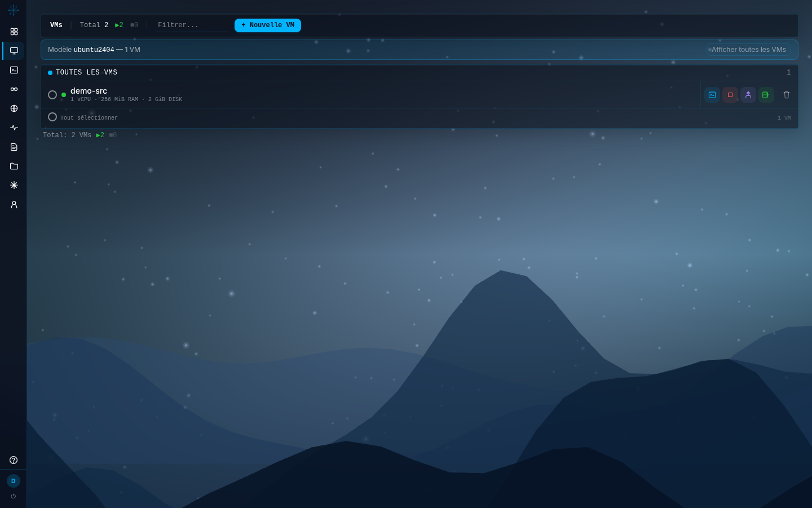Image resolution: width=812 pixels, height=508 pixels.
Task: Open the document icon in sidebar
Action: [x=14, y=147]
